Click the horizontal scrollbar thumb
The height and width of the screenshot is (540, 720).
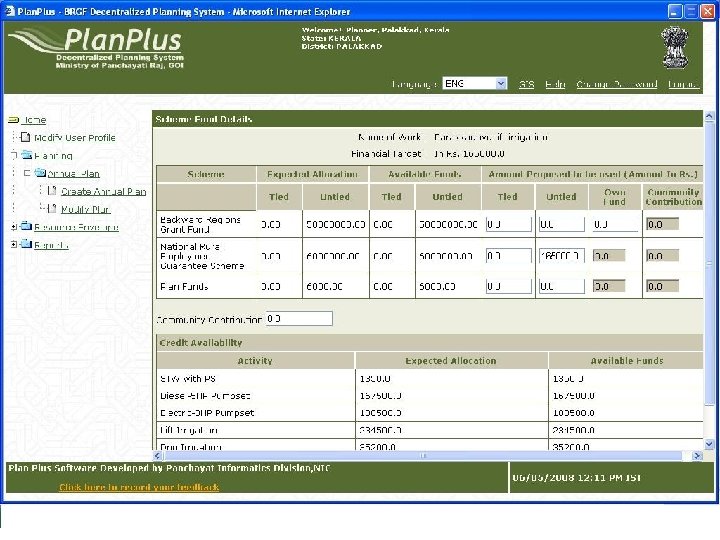pyautogui.click(x=423, y=456)
